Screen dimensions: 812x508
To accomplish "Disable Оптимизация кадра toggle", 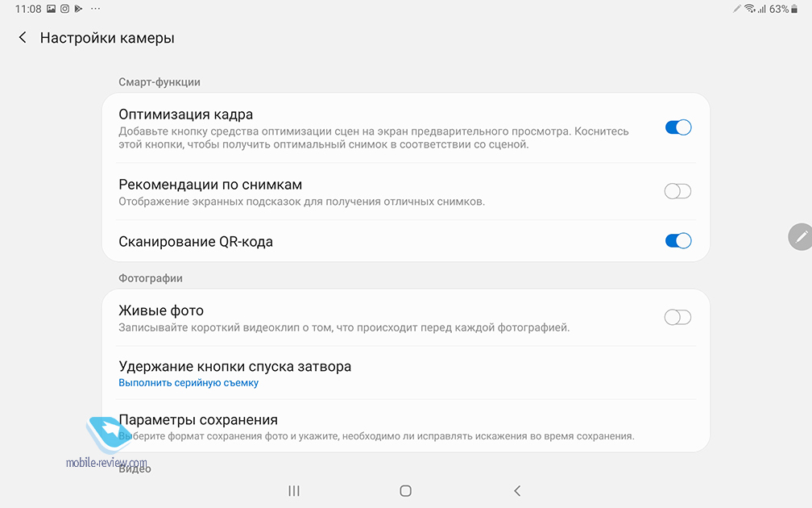I will point(678,127).
